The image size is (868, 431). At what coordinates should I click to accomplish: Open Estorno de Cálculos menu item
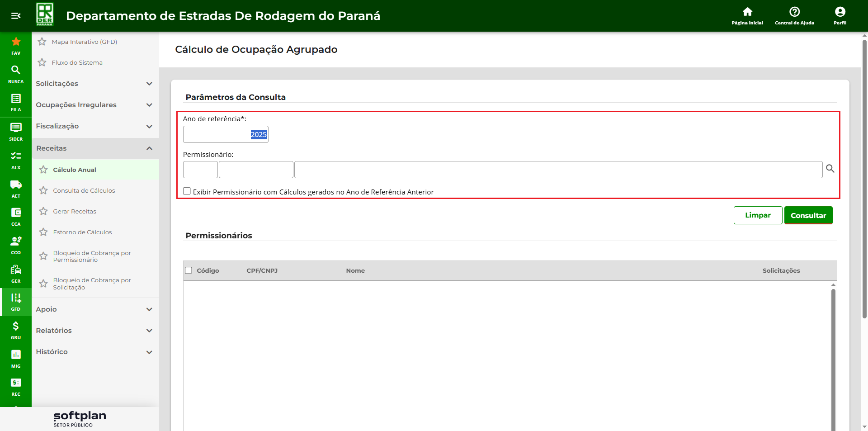tap(82, 232)
